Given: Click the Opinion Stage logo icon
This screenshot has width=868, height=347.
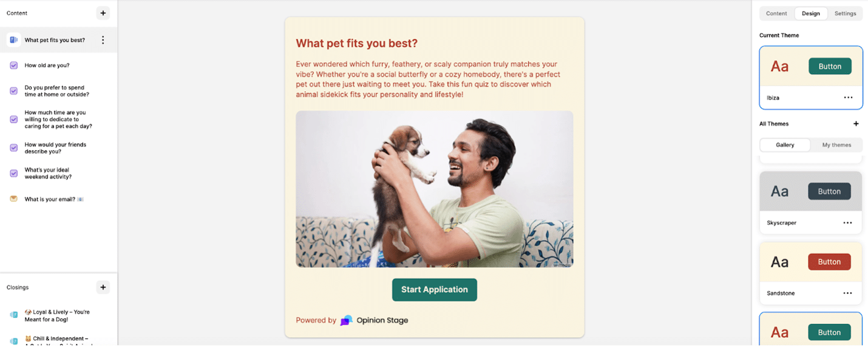Looking at the screenshot, I should pyautogui.click(x=346, y=320).
